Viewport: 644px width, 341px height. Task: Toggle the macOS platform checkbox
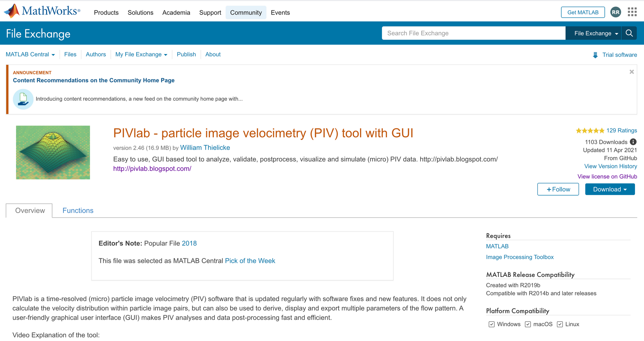click(528, 324)
